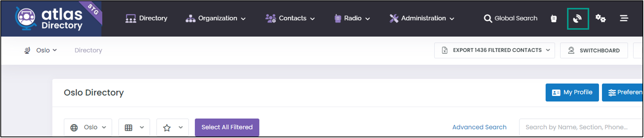Screen dimensions: 644x138
Task: Open the settings gears icon
Action: pyautogui.click(x=600, y=18)
